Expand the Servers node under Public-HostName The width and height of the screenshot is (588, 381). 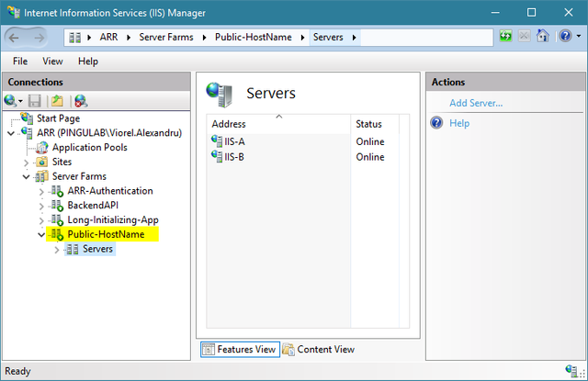coord(57,250)
